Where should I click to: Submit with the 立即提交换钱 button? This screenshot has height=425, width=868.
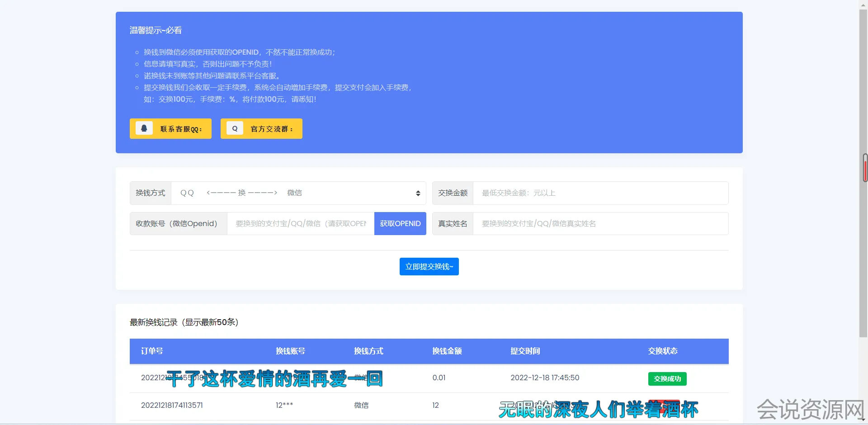pyautogui.click(x=429, y=267)
